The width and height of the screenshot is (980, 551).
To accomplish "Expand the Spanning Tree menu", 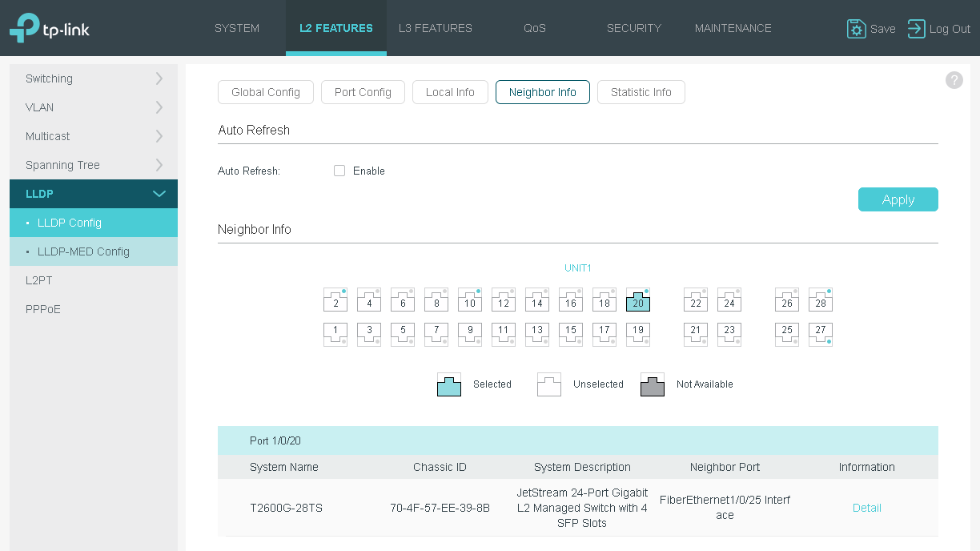I will tap(94, 165).
